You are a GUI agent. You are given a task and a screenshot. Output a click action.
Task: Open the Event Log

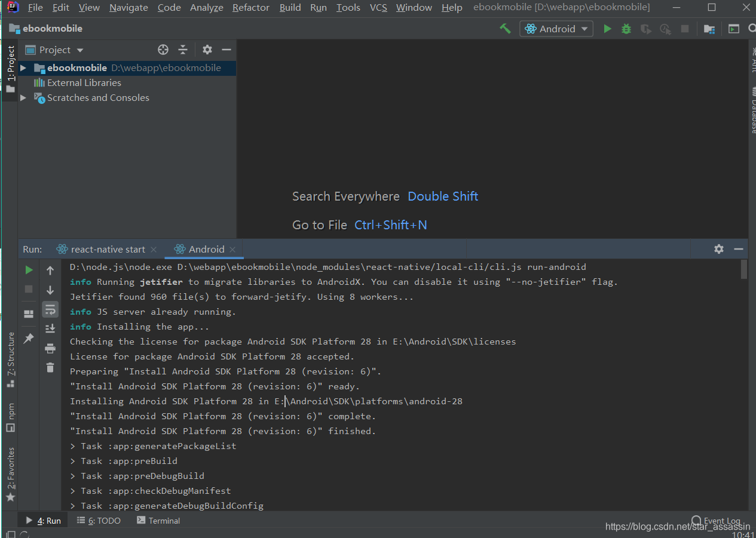coord(716,521)
